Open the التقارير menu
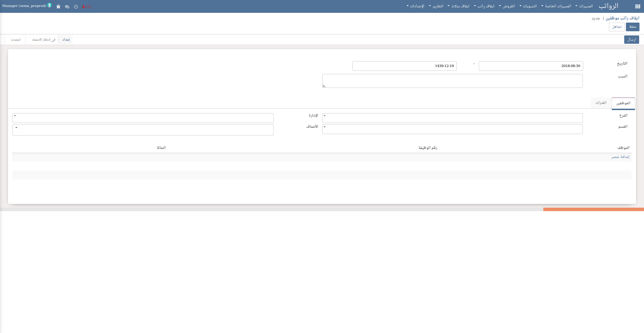Image resolution: width=644 pixels, height=333 pixels. [x=436, y=6]
